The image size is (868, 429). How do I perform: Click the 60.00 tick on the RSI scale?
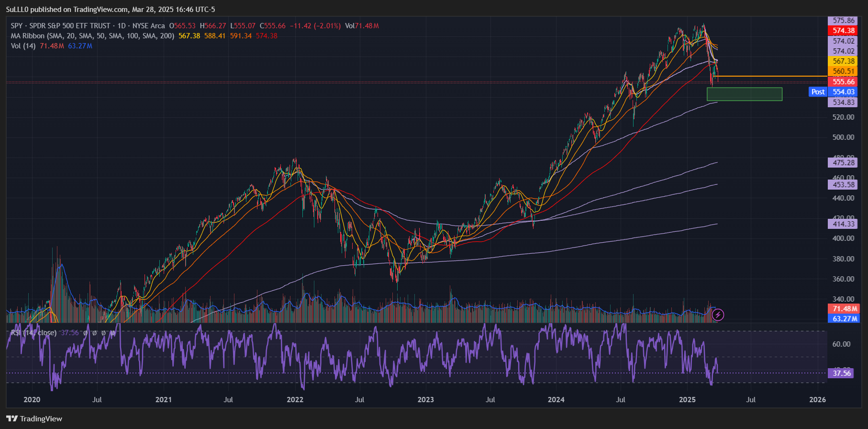click(x=842, y=344)
